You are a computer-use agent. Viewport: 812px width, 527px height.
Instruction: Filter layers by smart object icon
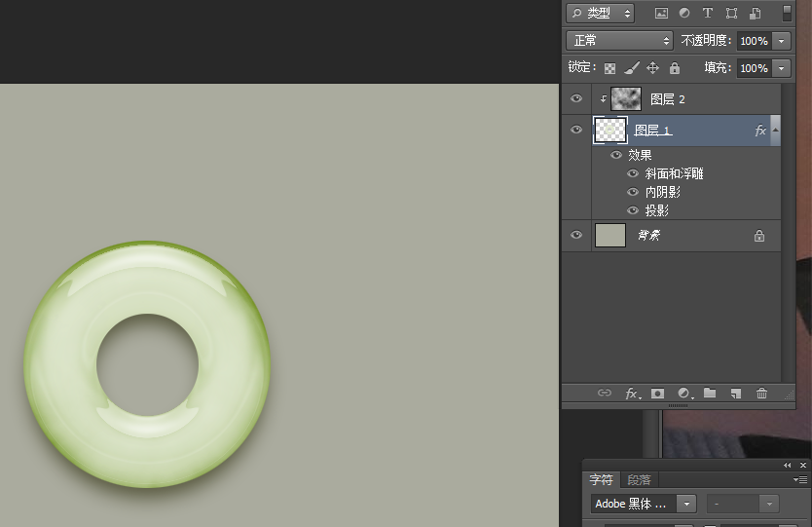click(755, 13)
